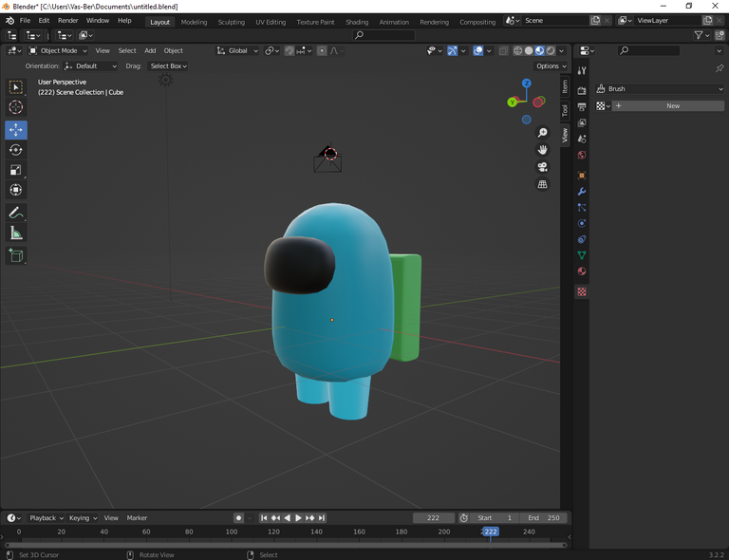Switch to wireframe shading
729x560 pixels.
pyautogui.click(x=517, y=50)
